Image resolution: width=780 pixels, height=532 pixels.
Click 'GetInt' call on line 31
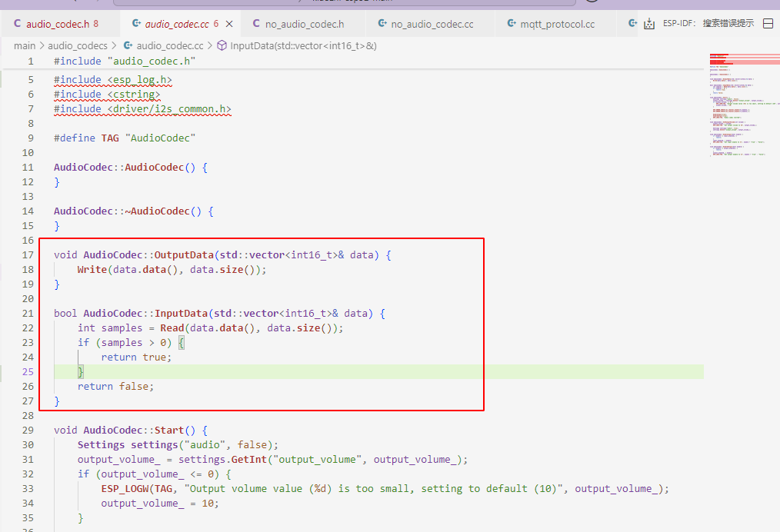(249, 460)
